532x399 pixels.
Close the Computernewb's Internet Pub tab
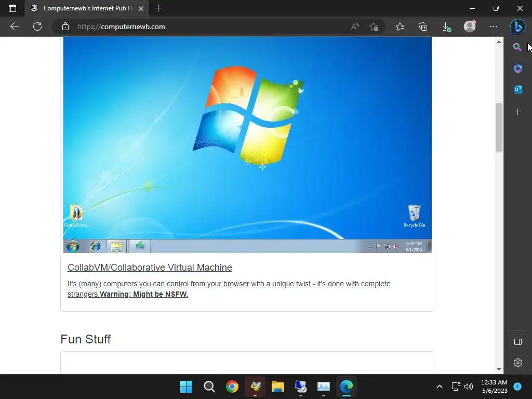coord(141,8)
